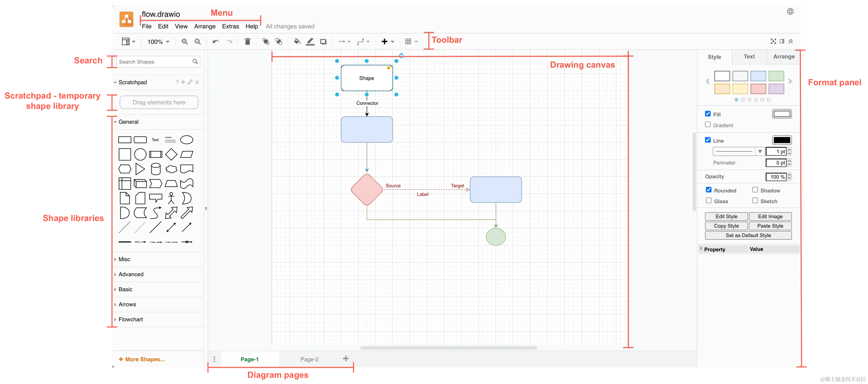Click the Undo arrow icon
Screen dimensions: 868x384
(216, 42)
